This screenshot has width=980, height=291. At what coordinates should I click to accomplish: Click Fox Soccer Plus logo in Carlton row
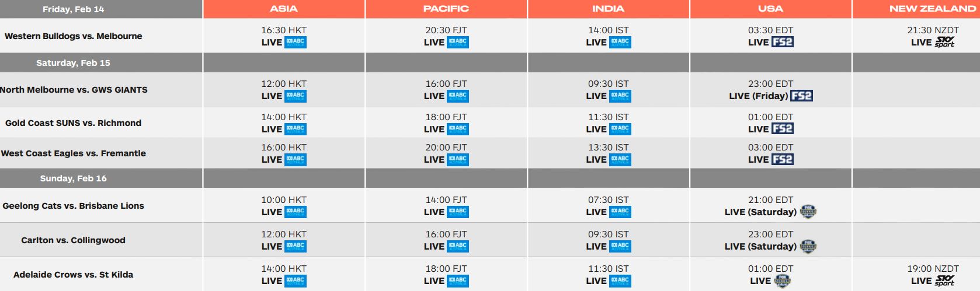808,246
